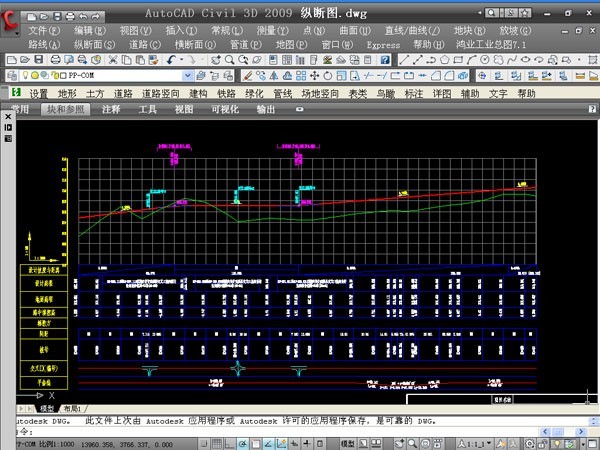Click the Open file icon in toolbar
This screenshot has width=600, height=450.
[x=25, y=60]
